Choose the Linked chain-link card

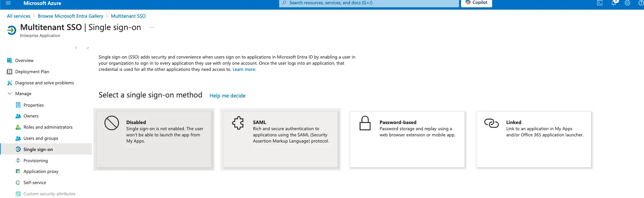coord(534,139)
